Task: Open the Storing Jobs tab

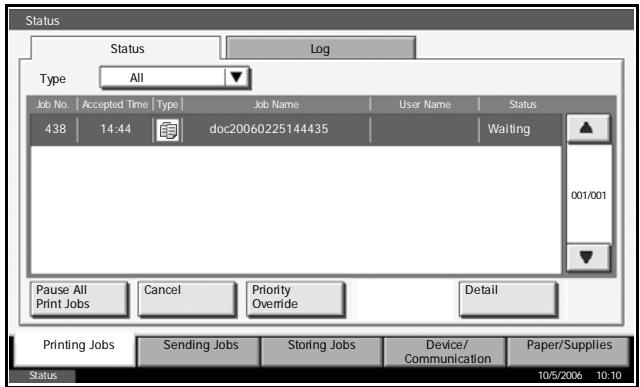Action: (322, 351)
